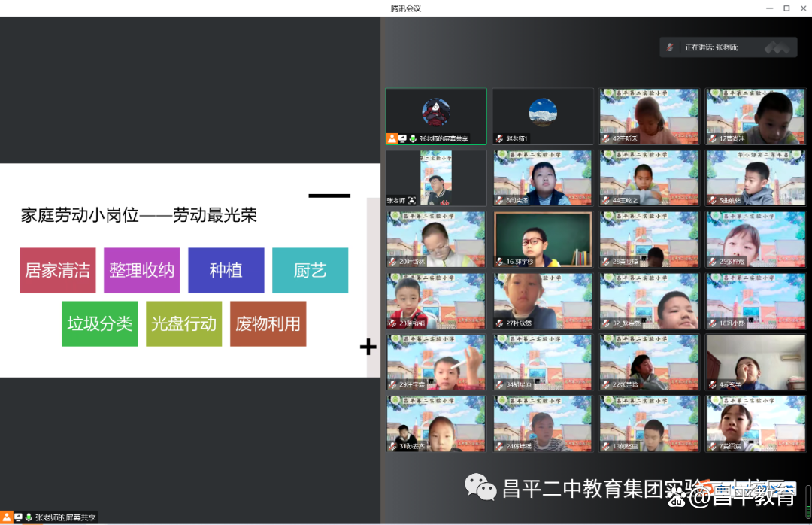Click orange host icon on 张老师的屏幕共享 tile

point(392,138)
